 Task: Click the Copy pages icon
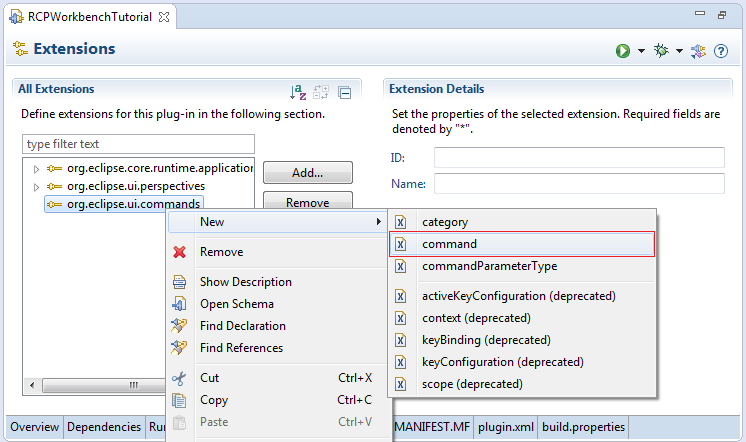click(179, 400)
